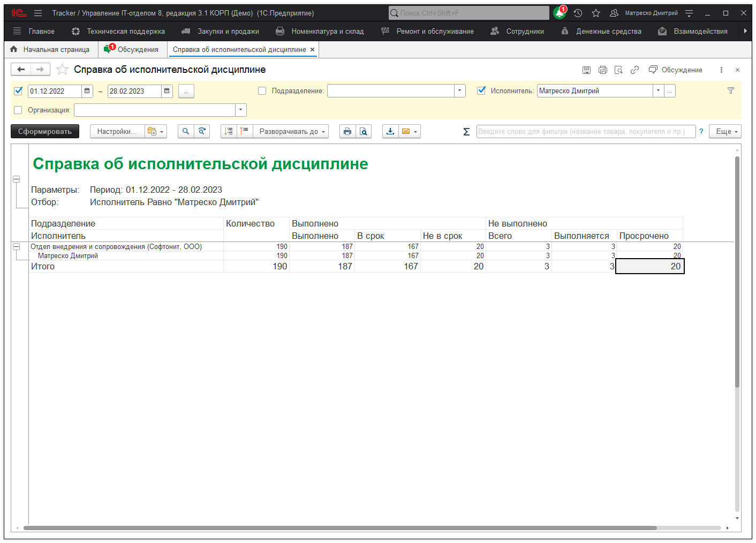Open the history clock icon
The image size is (756, 543).
[x=578, y=13]
